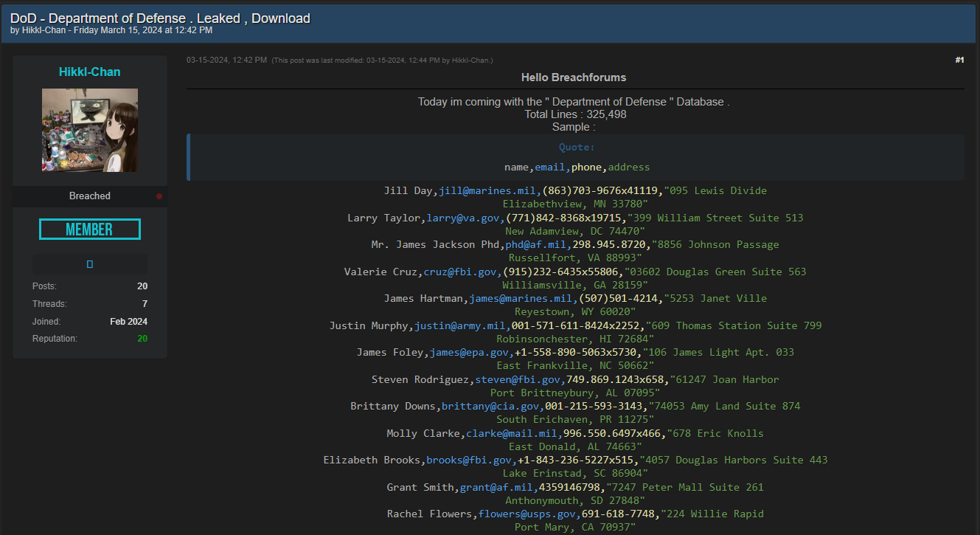Click the address 'East Frankville, NC 50662'
The height and width of the screenshot is (535, 980).
(x=575, y=366)
